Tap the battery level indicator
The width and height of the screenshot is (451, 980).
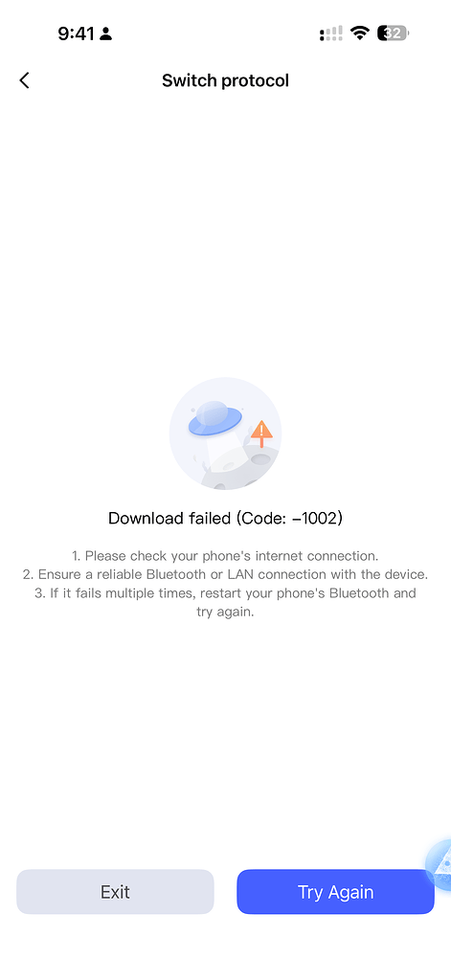[393, 33]
